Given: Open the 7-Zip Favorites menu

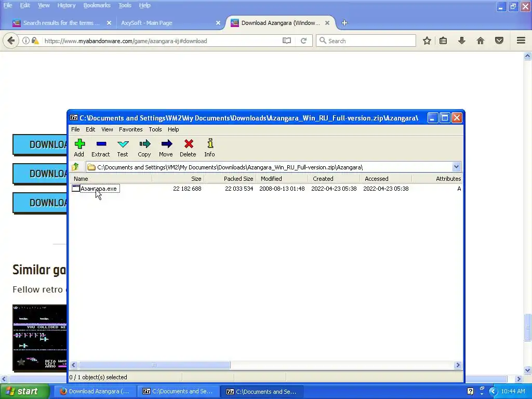Looking at the screenshot, I should pyautogui.click(x=130, y=129).
